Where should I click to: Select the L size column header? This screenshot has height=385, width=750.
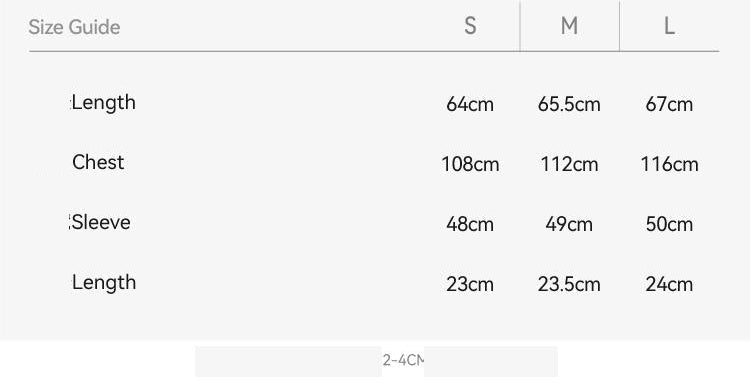click(669, 26)
